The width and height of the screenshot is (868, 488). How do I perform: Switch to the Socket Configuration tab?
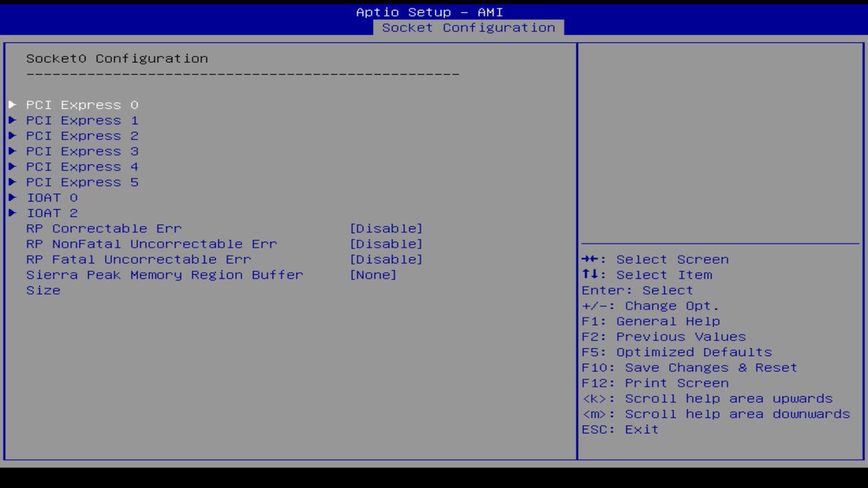tap(469, 28)
